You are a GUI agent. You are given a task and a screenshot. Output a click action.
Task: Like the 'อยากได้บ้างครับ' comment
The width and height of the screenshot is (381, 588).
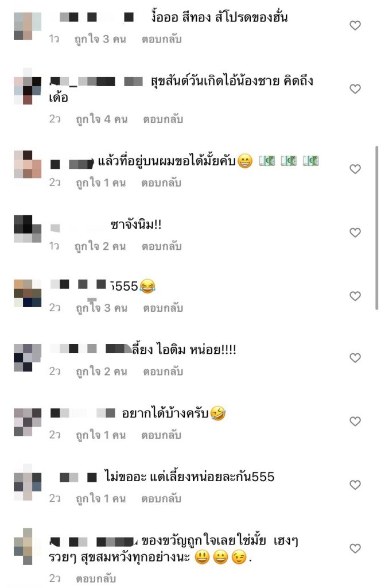[x=355, y=421]
